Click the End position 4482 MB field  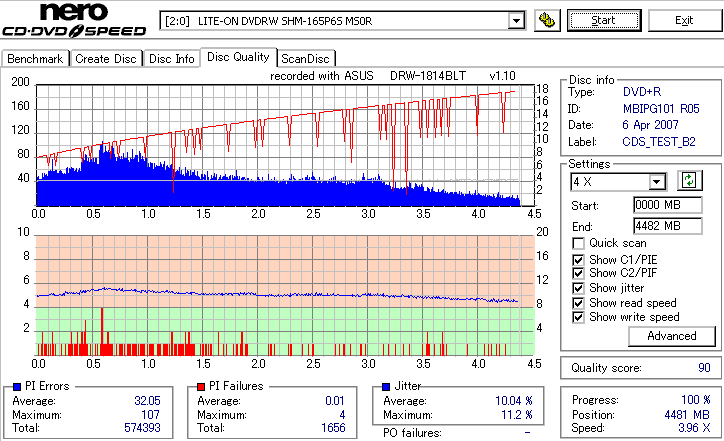668,226
